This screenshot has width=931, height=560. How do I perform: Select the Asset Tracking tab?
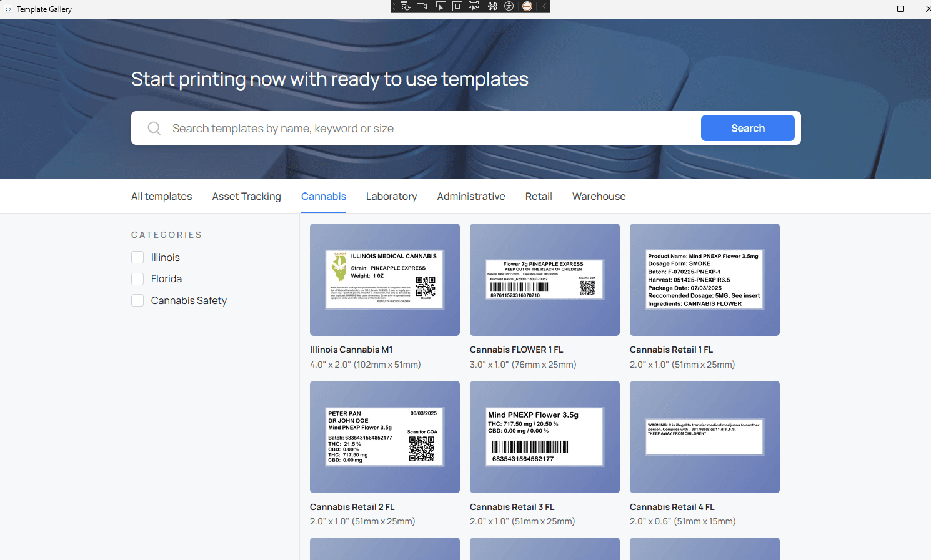246,196
